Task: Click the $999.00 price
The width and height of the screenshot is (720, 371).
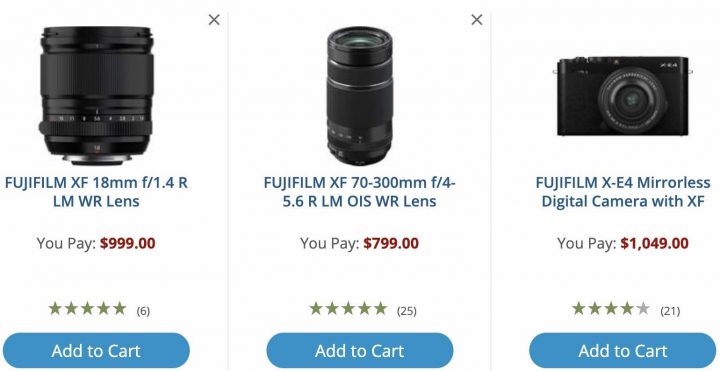Action: point(128,243)
